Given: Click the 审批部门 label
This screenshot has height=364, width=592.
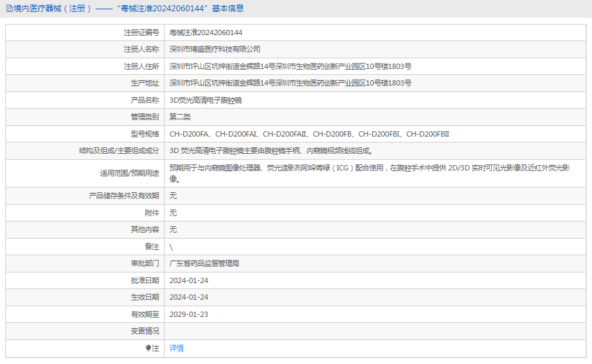Looking at the screenshot, I should click(x=145, y=263).
